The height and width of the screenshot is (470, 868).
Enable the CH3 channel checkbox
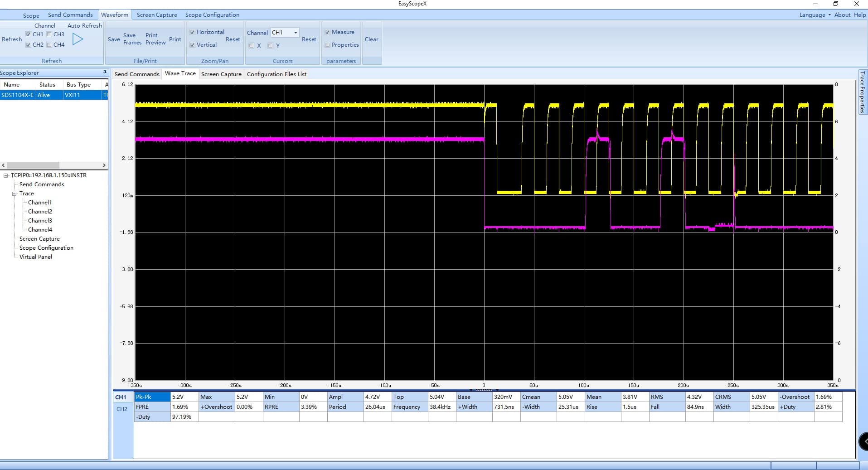point(49,34)
